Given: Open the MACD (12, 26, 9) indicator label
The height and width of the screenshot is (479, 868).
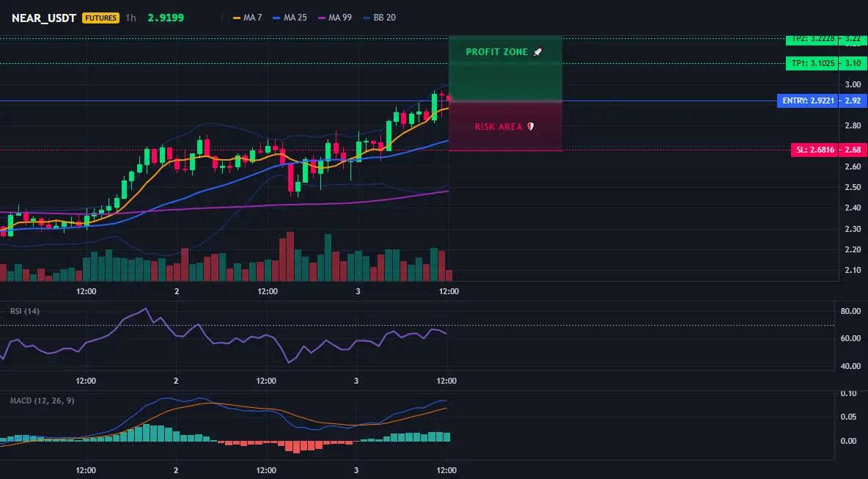Looking at the screenshot, I should 42,401.
